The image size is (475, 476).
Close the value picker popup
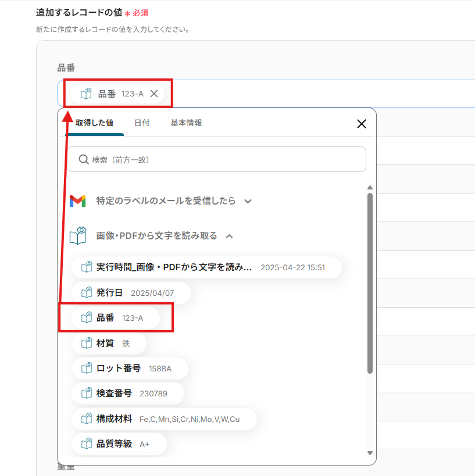tap(362, 124)
